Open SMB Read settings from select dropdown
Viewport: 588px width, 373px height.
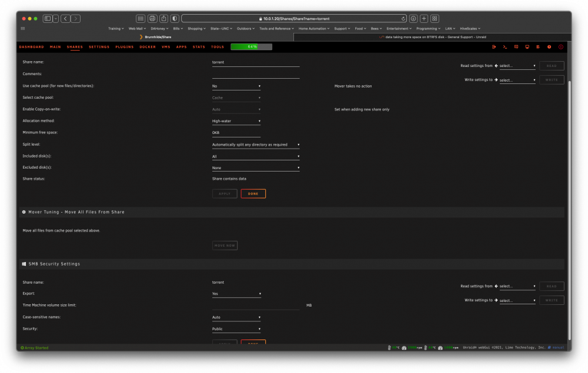point(517,286)
